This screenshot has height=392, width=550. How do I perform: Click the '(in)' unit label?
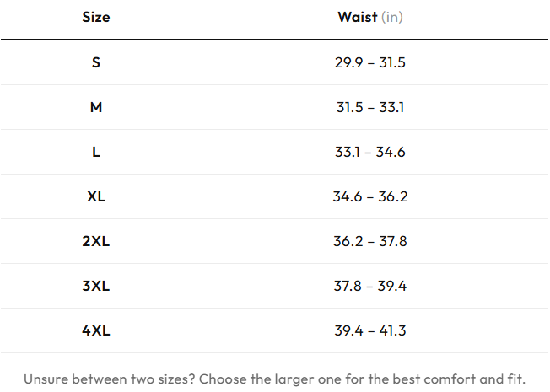point(392,17)
